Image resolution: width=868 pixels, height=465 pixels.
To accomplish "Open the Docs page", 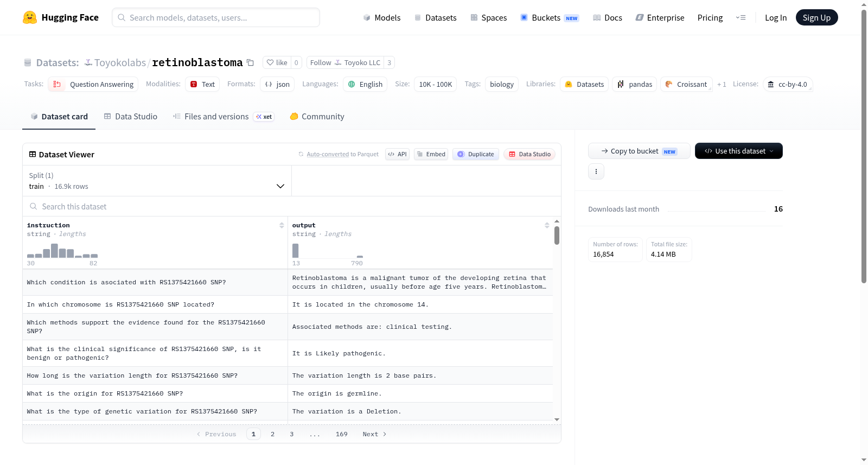I will pos(608,17).
